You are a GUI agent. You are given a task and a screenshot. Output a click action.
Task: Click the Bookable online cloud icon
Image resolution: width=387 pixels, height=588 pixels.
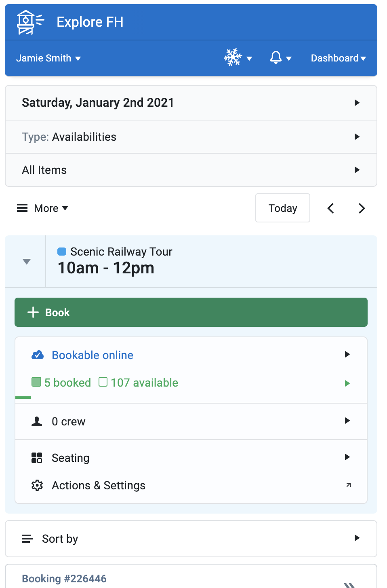[x=38, y=355]
